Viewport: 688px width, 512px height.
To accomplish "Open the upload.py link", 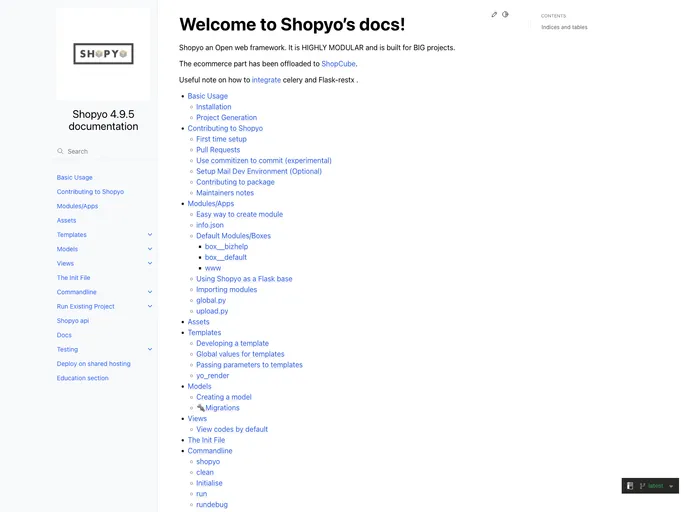I will coord(212,311).
